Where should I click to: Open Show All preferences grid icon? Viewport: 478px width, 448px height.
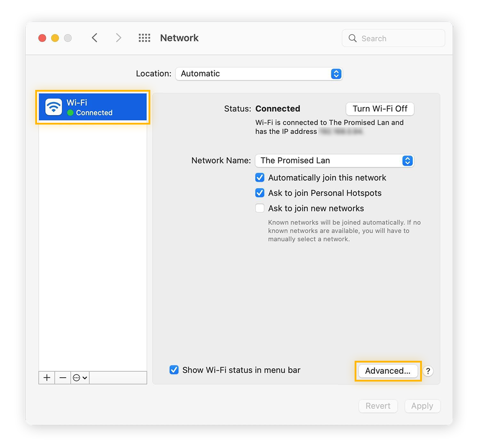[144, 38]
